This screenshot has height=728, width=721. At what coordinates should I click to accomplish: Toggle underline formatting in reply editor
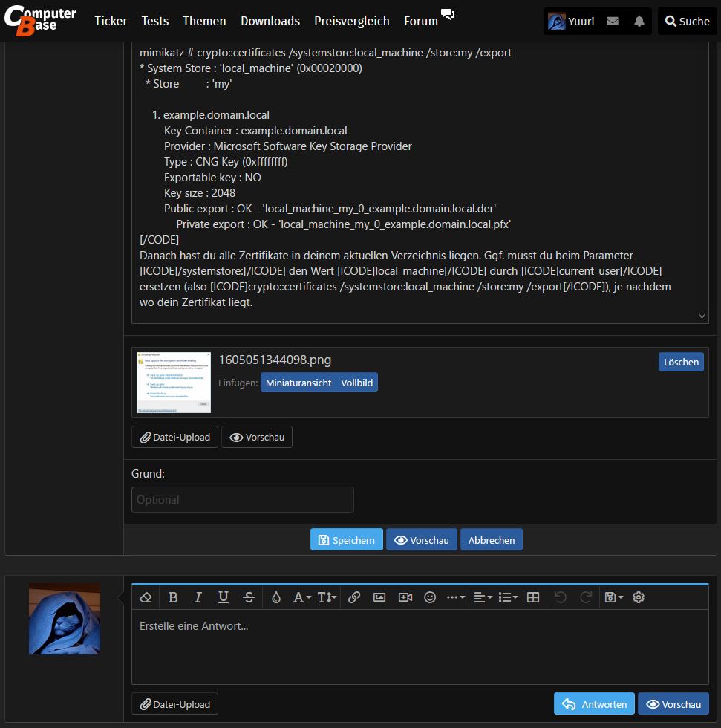tap(224, 597)
